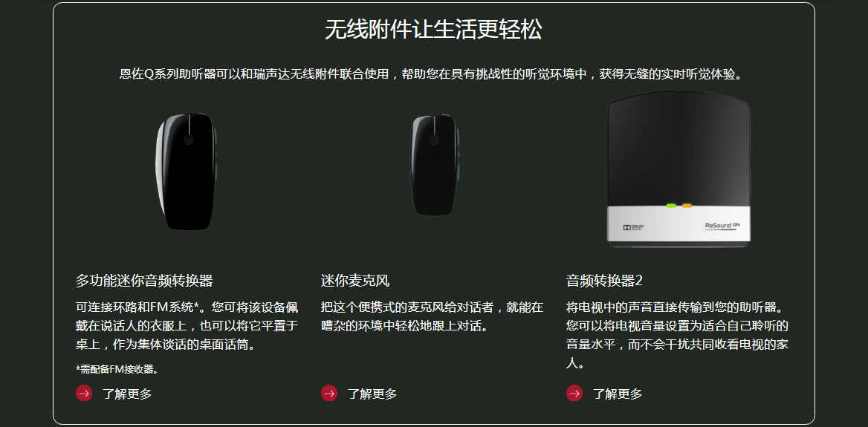Image resolution: width=868 pixels, height=427 pixels.
Task: Click the ReSound GN logo on the device
Action: tap(722, 226)
